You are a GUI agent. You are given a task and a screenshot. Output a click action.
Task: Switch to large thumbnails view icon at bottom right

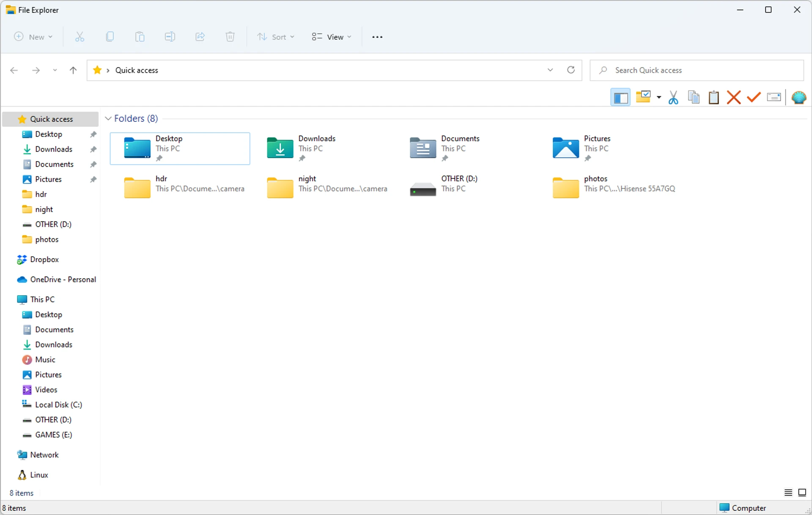click(x=802, y=493)
